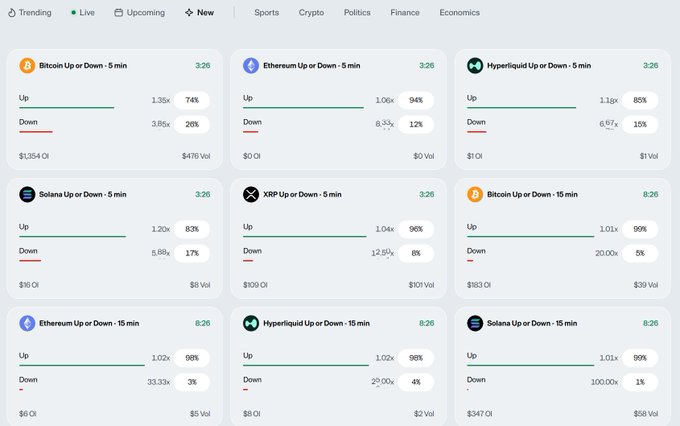Buy Down at 15% on Hyperliquid 5 min

coord(640,124)
